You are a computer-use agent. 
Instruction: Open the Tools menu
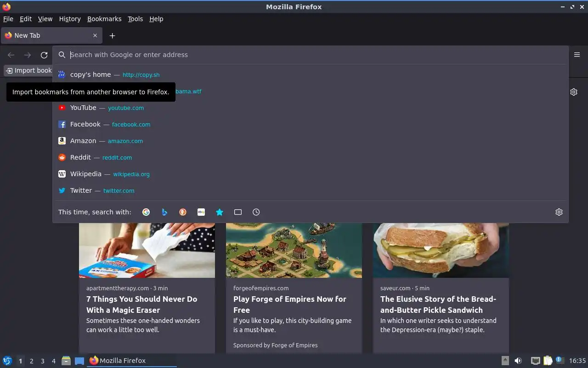136,19
